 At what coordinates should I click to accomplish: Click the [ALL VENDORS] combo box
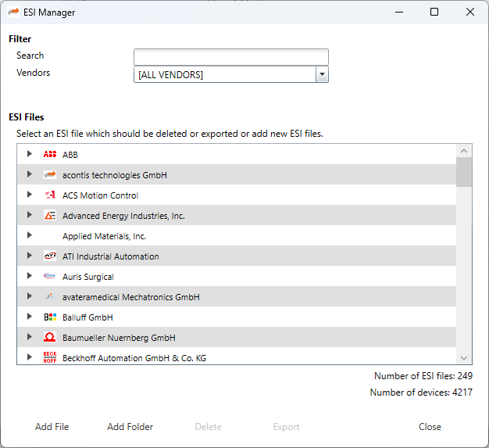pos(231,74)
